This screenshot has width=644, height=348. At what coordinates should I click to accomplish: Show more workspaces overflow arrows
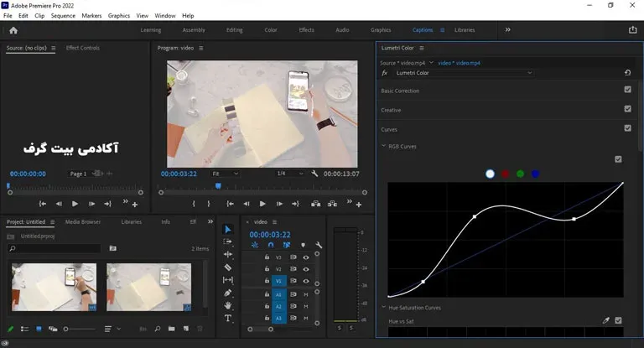(507, 29)
